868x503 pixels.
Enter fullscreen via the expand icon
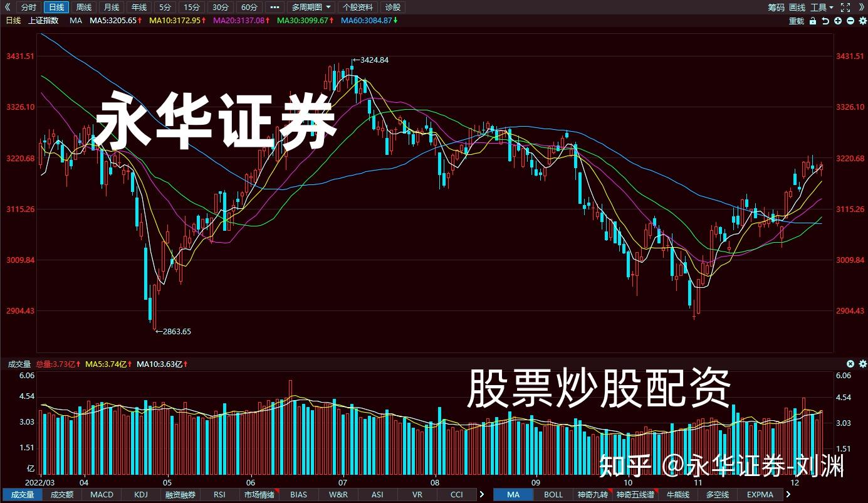pyautogui.click(x=844, y=8)
